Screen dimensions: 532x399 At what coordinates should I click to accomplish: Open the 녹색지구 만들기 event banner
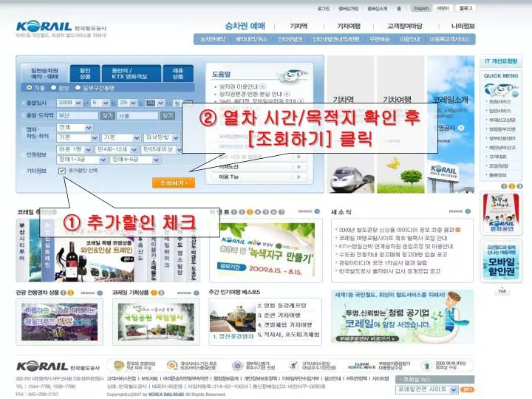click(x=266, y=250)
